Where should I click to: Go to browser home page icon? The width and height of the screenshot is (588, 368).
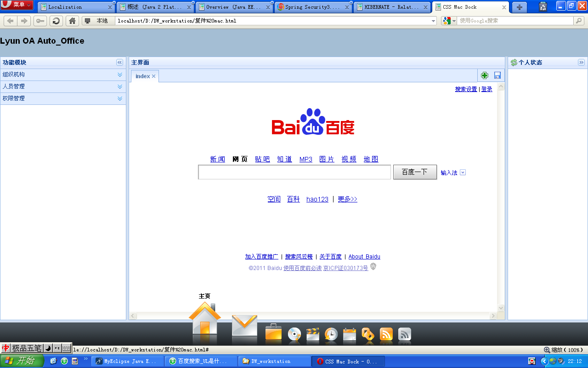pos(72,21)
